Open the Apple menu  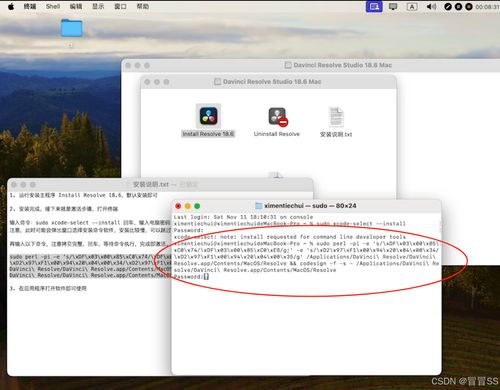click(11, 6)
